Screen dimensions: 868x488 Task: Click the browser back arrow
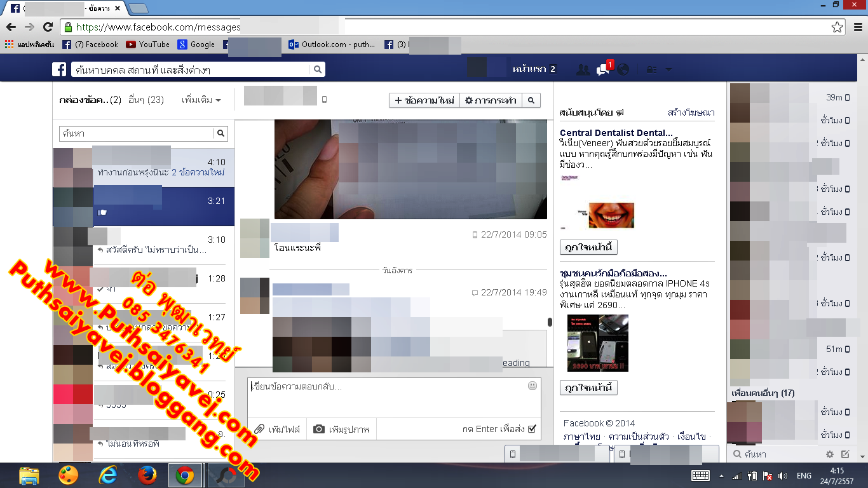click(x=11, y=27)
